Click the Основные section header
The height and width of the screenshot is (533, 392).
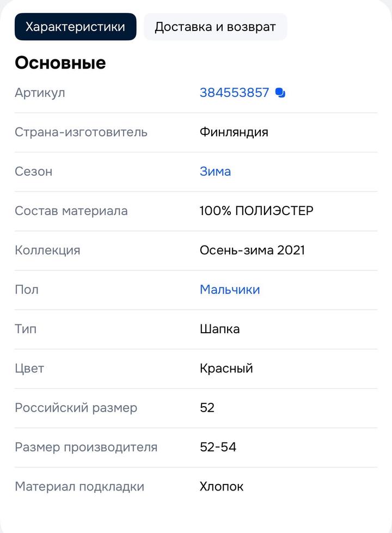60,63
